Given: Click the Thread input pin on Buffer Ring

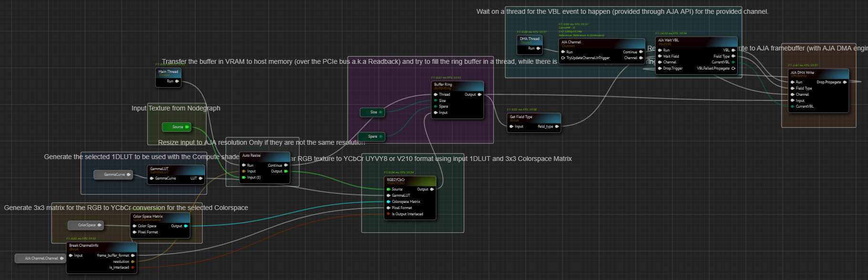Looking at the screenshot, I should [x=436, y=95].
